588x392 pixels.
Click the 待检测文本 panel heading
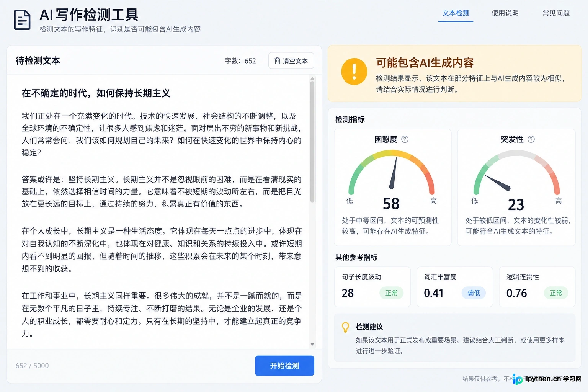click(x=38, y=60)
